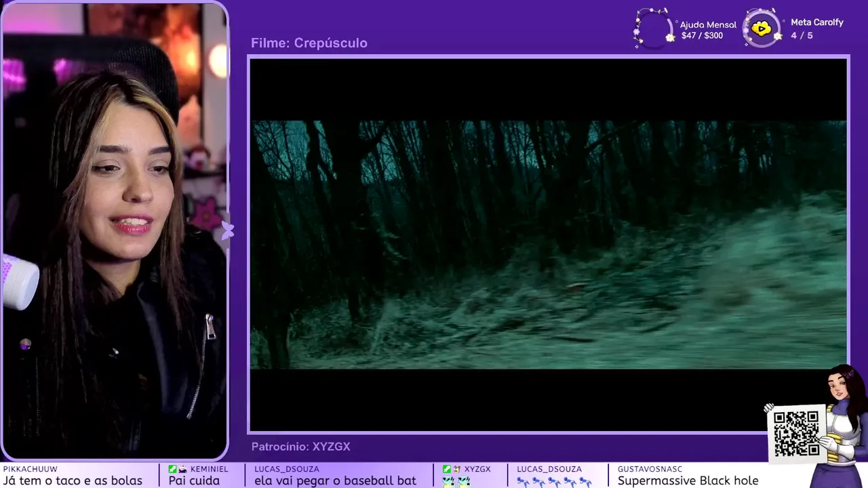Click the KEMINIEL username in chat
Screen dimensions: 868x488
click(210, 469)
